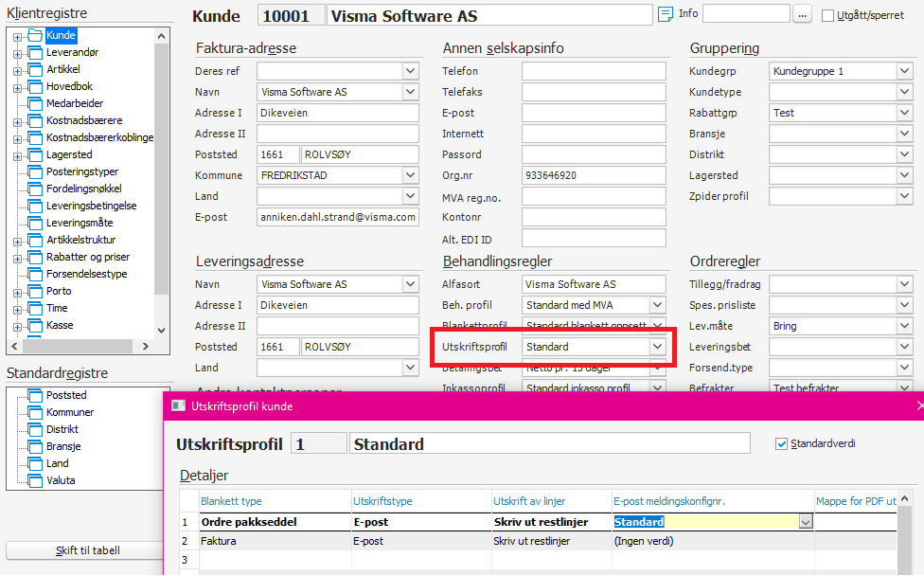Open the Zpider profil dropdown
Viewport: 924px width, 576px height.
pos(905,196)
